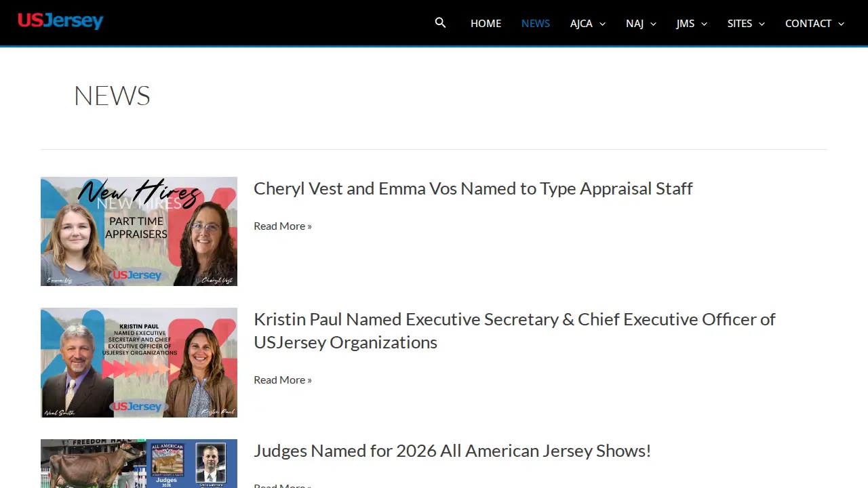Read More under Kristin Paul article
This screenshot has width=868, height=488.
pos(283,380)
